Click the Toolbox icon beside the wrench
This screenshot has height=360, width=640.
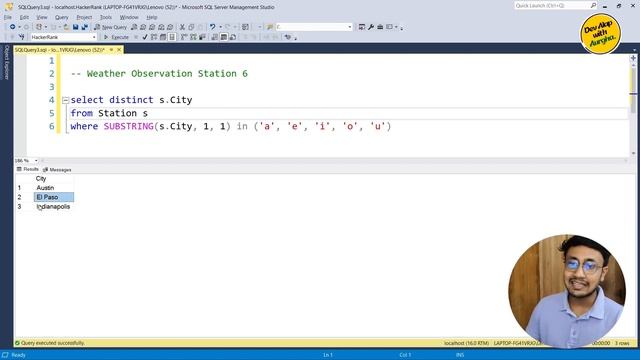tap(380, 27)
